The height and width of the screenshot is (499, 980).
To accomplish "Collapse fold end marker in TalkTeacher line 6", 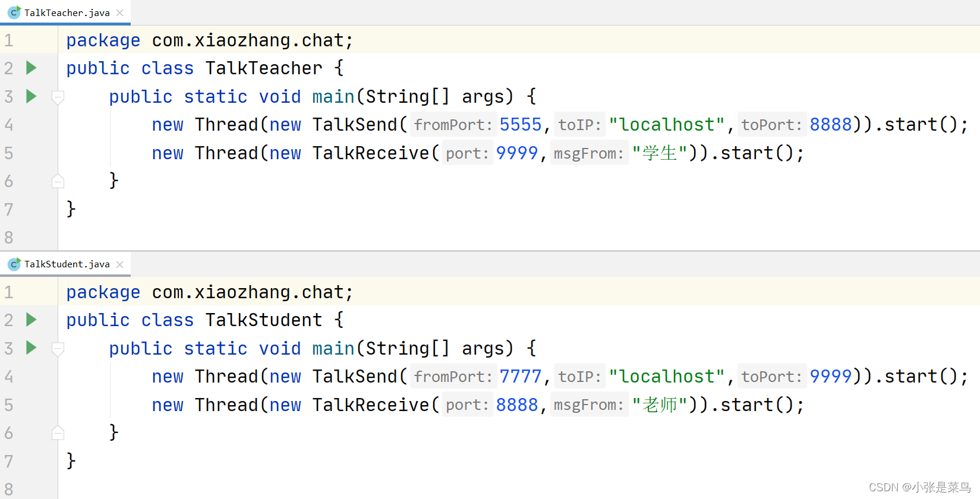I will tap(58, 181).
